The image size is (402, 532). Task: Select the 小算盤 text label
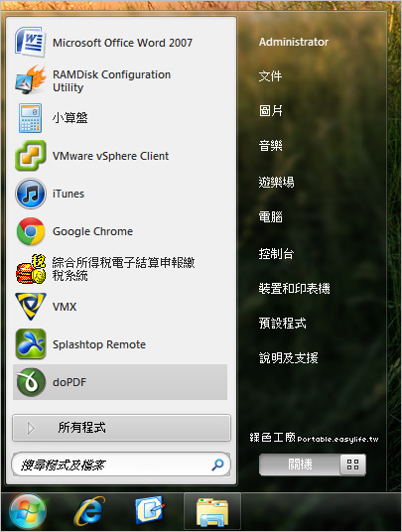69,118
